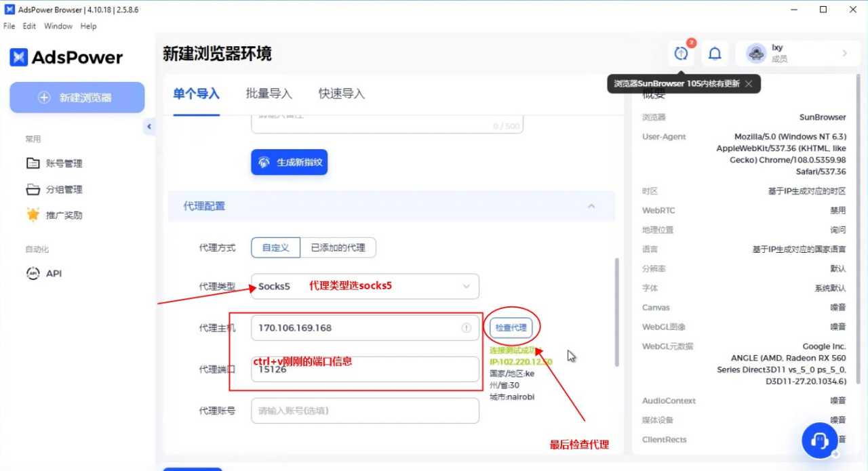Click the 检查代理 button
Viewport: 868px width, 471px height.
(x=511, y=328)
